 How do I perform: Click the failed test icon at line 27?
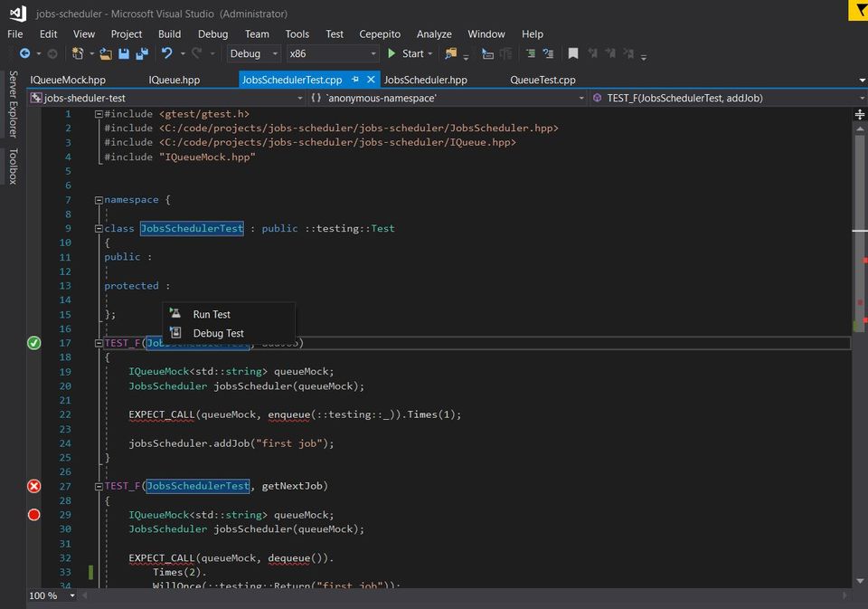pyautogui.click(x=33, y=486)
